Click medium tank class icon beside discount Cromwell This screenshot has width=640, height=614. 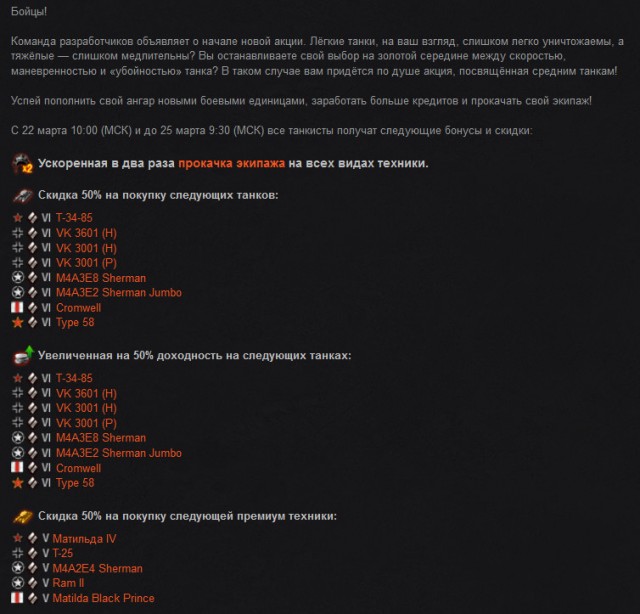pos(33,308)
